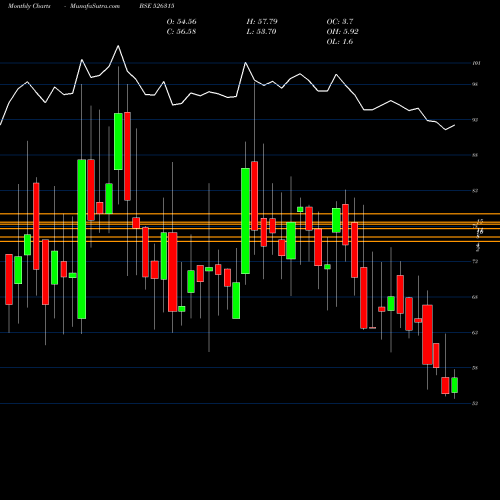Click the open price "O: 54.56"
The width and height of the screenshot is (500, 500).
click(x=181, y=22)
